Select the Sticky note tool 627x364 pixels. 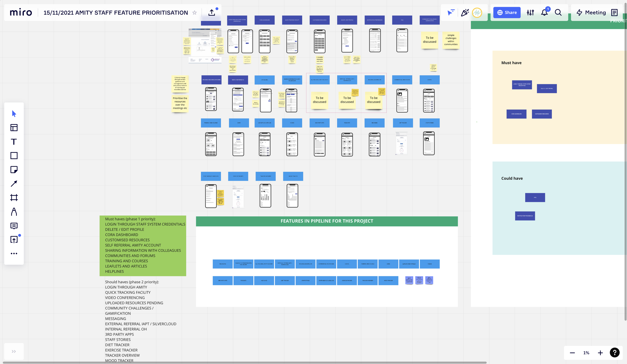[x=14, y=170]
